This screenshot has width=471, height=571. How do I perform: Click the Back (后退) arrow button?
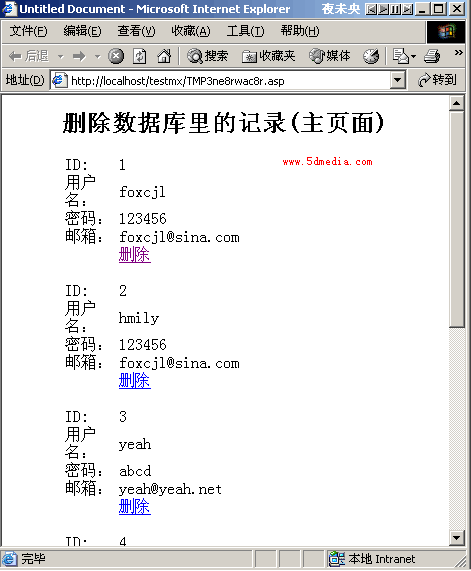29,56
